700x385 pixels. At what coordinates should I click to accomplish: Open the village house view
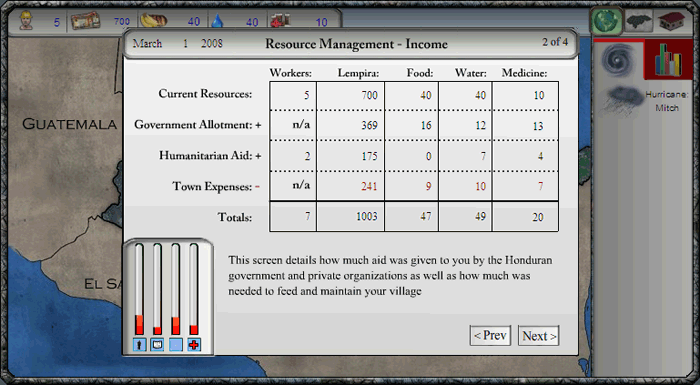(x=672, y=21)
